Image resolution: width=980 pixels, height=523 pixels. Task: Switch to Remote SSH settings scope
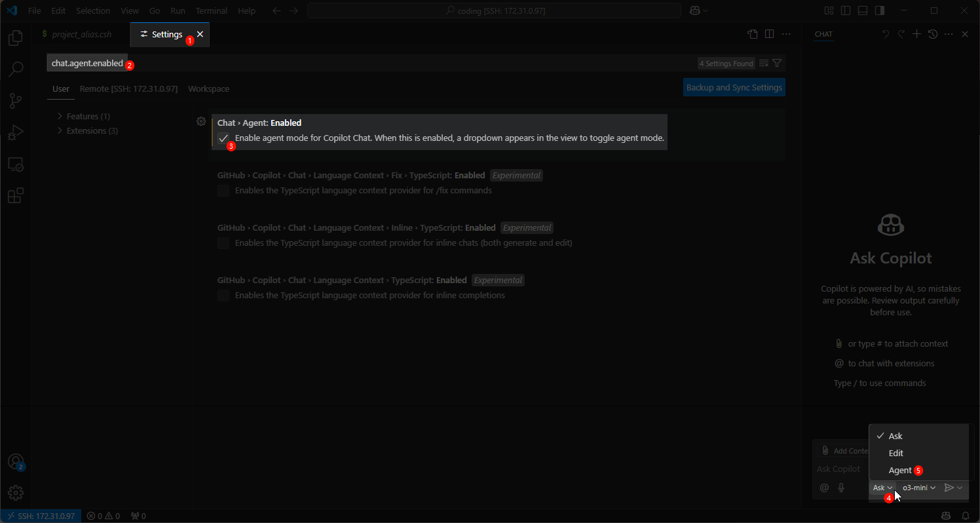(x=128, y=88)
